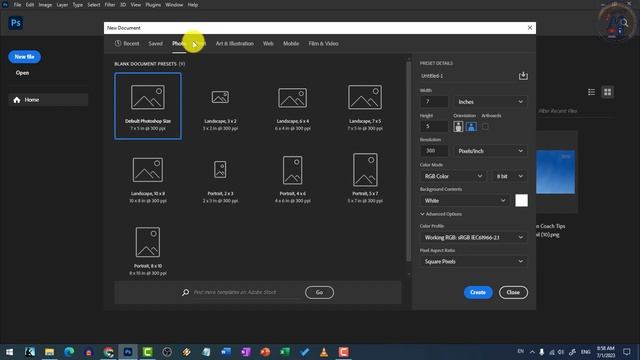Switch to the Web tab

(x=268, y=43)
